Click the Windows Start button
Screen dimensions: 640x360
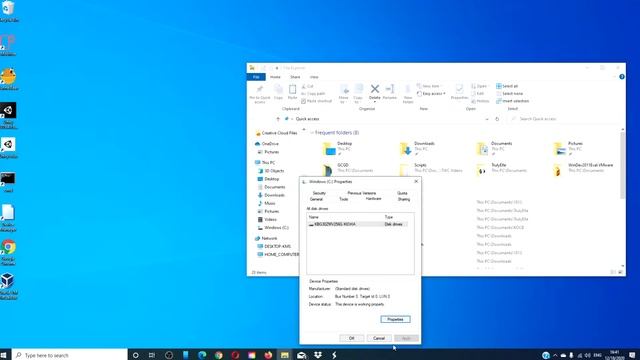pyautogui.click(x=4, y=355)
